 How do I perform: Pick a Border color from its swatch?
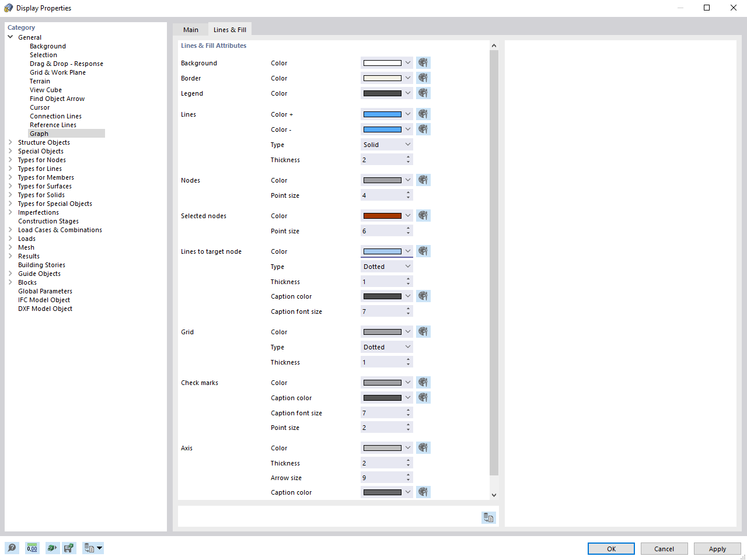coord(383,78)
